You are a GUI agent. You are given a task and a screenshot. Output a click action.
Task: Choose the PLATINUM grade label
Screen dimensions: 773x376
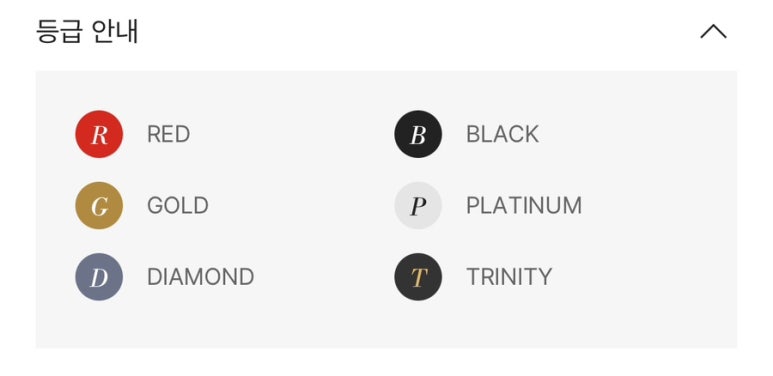coord(524,205)
